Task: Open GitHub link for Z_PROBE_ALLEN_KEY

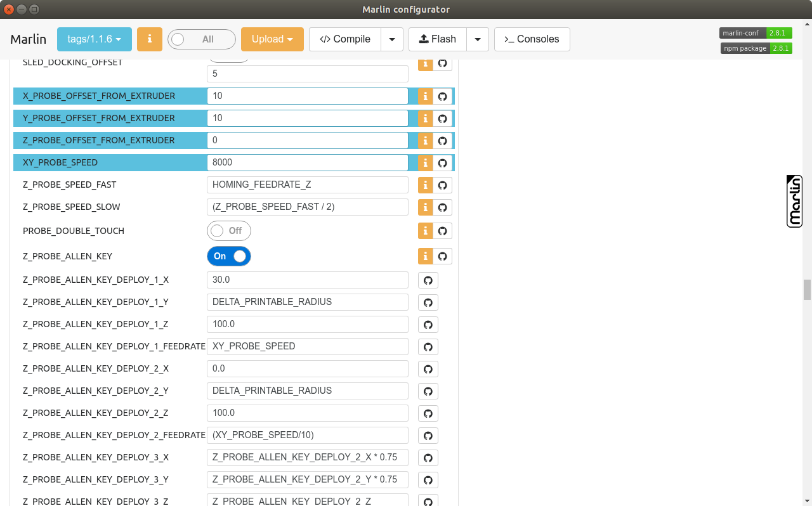Action: tap(443, 256)
